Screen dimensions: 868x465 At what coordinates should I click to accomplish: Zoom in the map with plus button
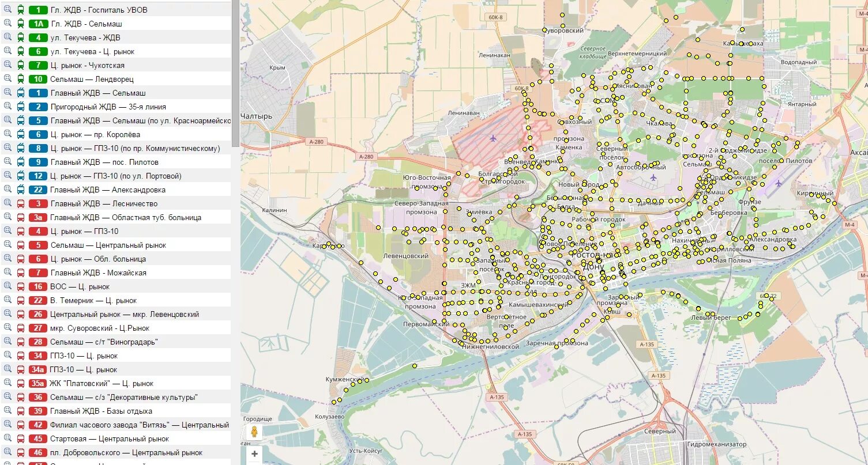point(254,454)
